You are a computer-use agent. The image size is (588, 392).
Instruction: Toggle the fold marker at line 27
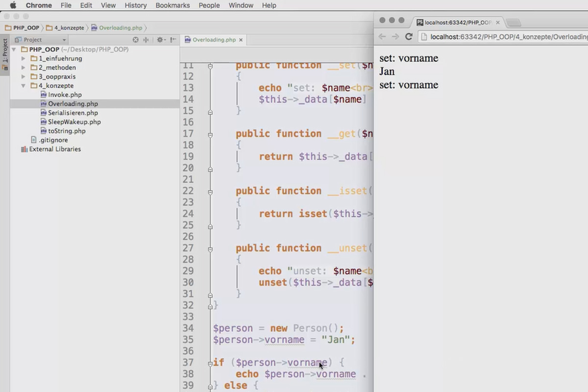tap(210, 248)
